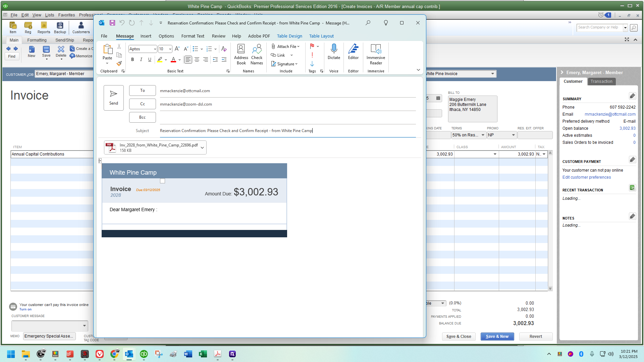Click the Bcc button
The width and height of the screenshot is (644, 362).
(x=143, y=117)
